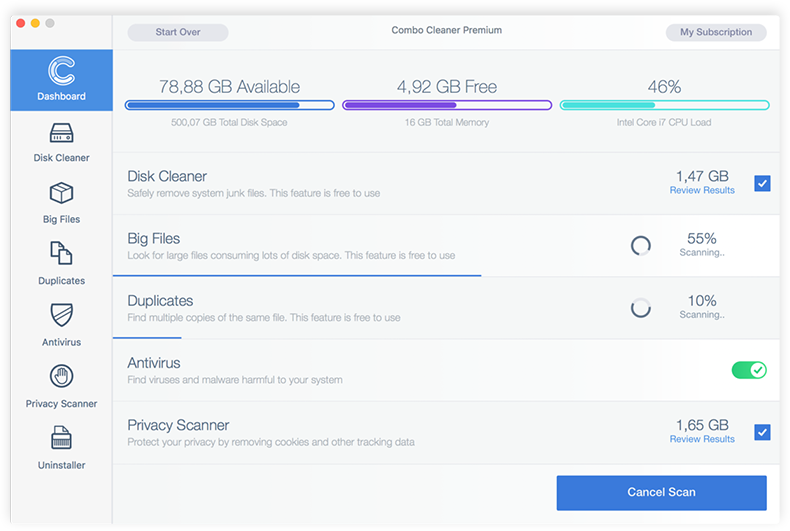Screen dimensions: 790x531
Task: Click the '78,88 GB Available' text
Action: (229, 87)
